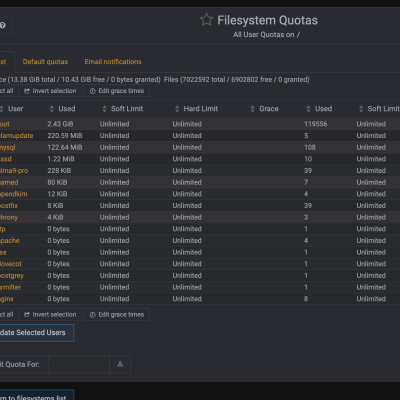Open the clamupdate user link
Viewport: 400px width, 400px height.
click(x=17, y=136)
